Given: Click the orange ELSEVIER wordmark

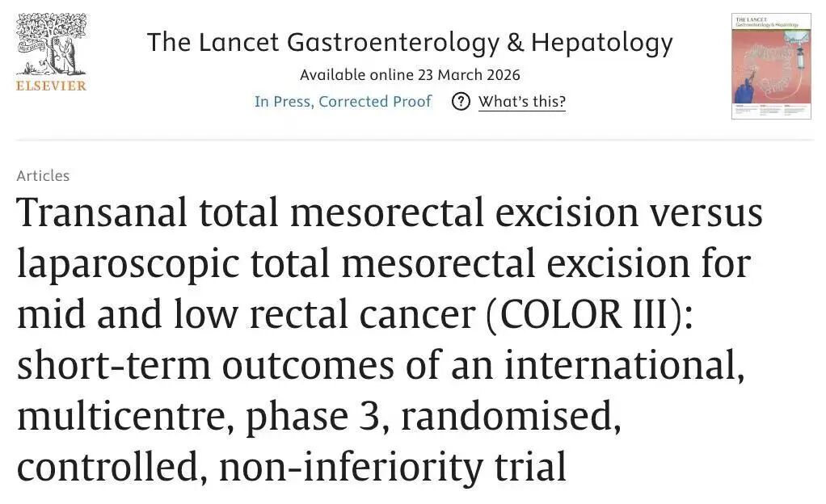Looking at the screenshot, I should click(51, 86).
